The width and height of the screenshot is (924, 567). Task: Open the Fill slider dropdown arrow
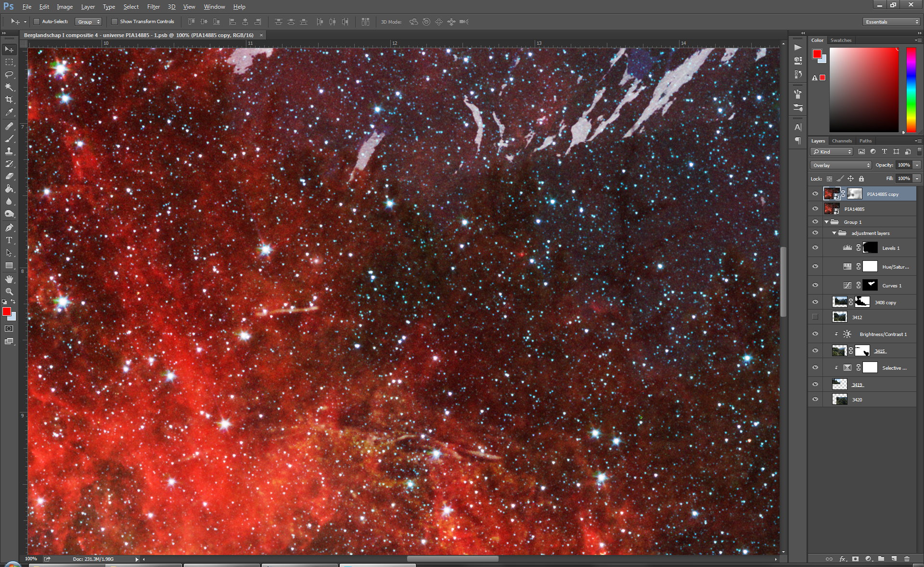[917, 179]
